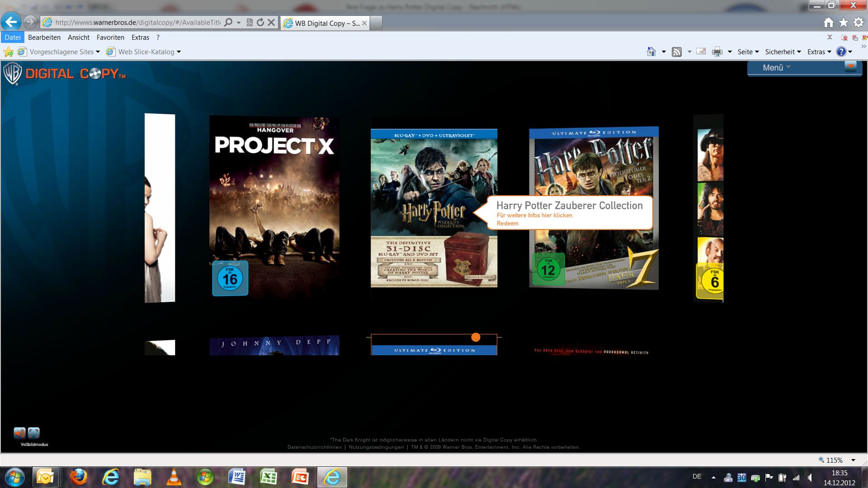Click the read mail envelope icon
This screenshot has width=868, height=488.
[x=701, y=52]
